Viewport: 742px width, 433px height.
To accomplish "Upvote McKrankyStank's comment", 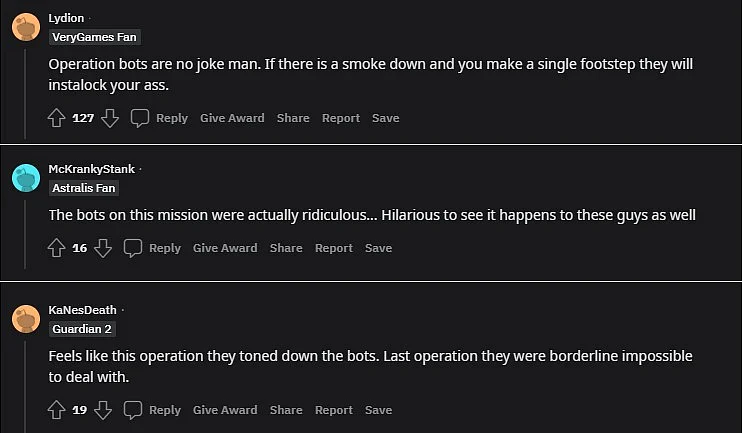I will 56,248.
